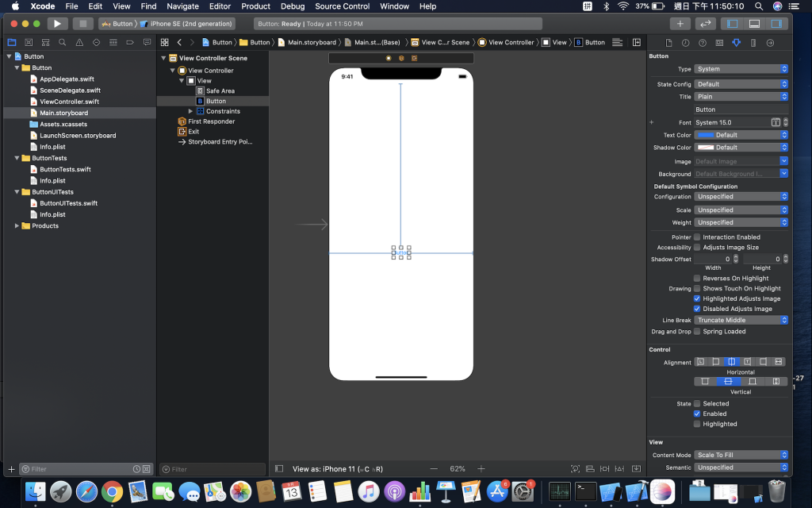Enable Pointer Interaction Enabled checkbox
Viewport: 812px width, 508px height.
[697, 237]
